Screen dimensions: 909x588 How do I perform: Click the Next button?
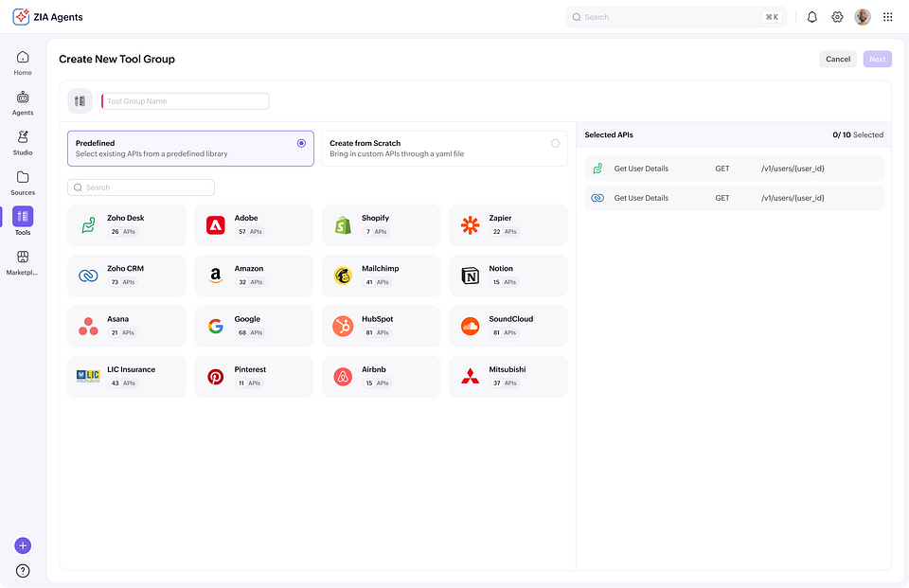(x=877, y=59)
